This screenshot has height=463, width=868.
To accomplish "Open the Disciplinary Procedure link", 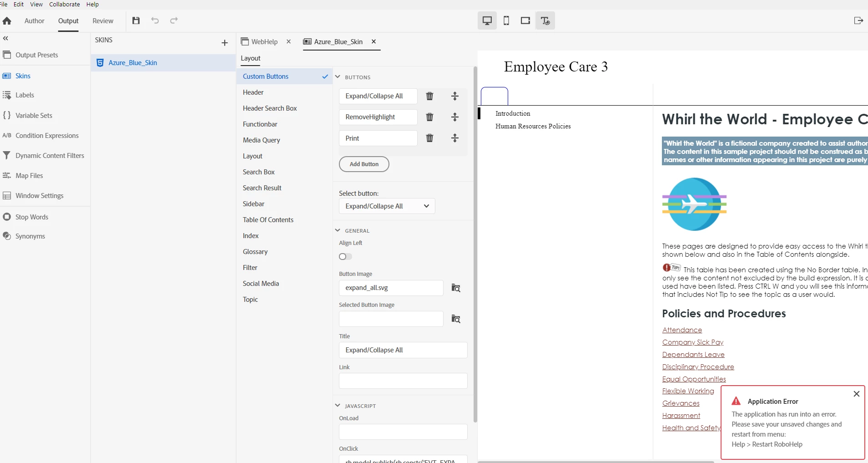I will (698, 367).
